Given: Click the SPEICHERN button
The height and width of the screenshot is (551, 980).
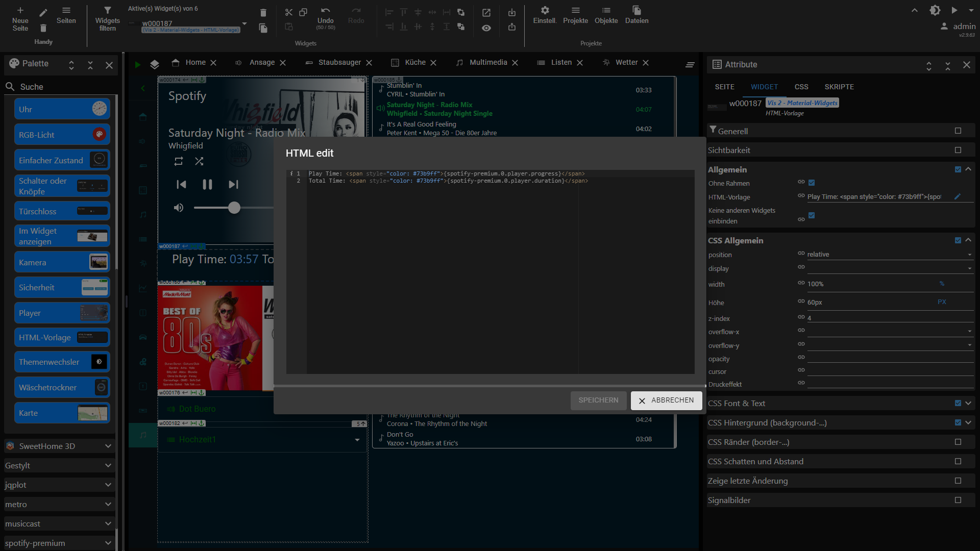Looking at the screenshot, I should tap(598, 400).
